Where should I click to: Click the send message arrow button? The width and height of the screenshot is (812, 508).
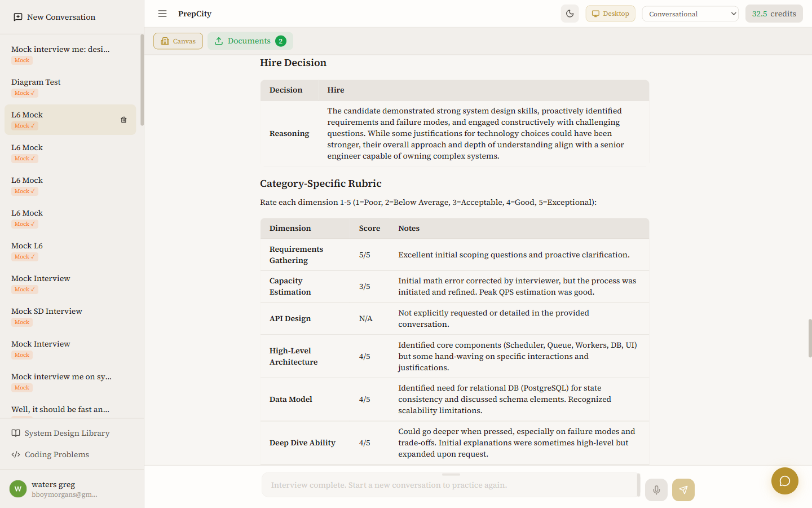683,490
